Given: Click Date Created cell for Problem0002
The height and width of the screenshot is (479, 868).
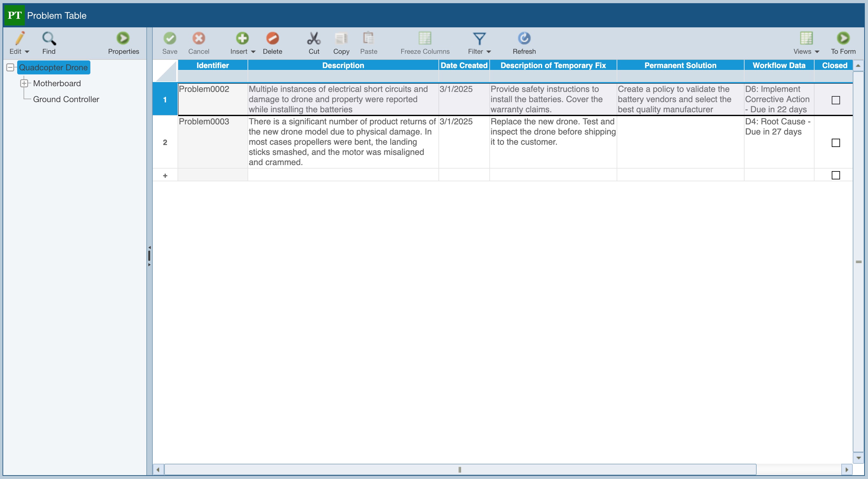Looking at the screenshot, I should [x=464, y=99].
